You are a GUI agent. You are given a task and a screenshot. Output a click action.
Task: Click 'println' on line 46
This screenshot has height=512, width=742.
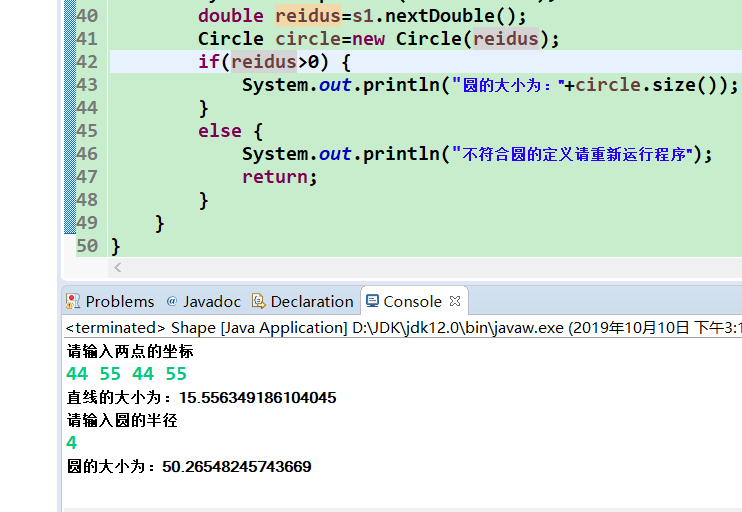tap(401, 154)
